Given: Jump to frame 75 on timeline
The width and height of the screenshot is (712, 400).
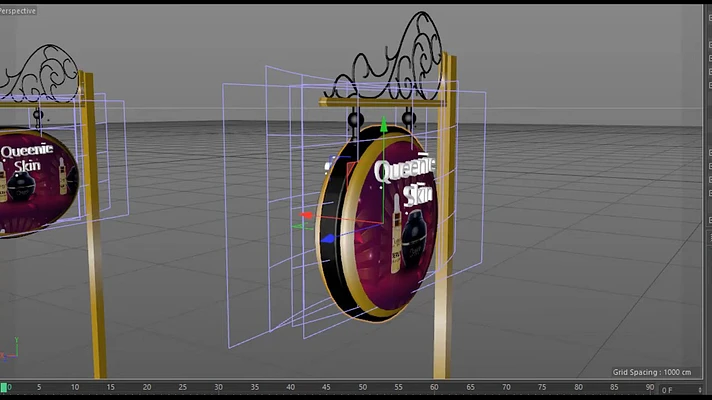Looking at the screenshot, I should click(x=542, y=387).
